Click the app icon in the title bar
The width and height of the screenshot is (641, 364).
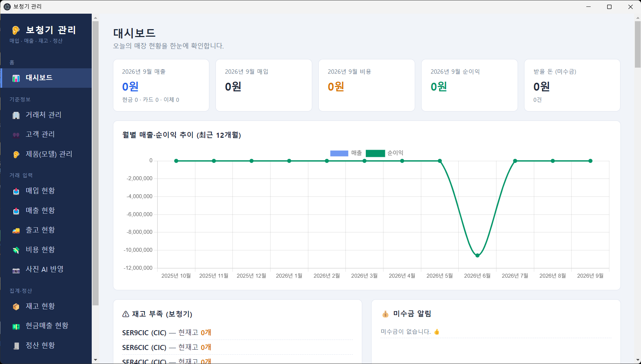click(7, 7)
